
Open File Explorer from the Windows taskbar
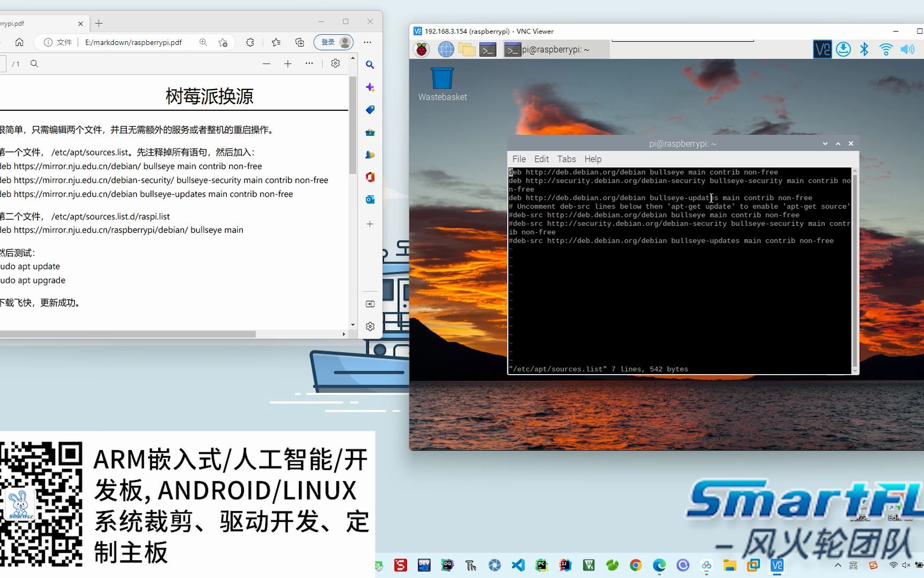tap(730, 565)
